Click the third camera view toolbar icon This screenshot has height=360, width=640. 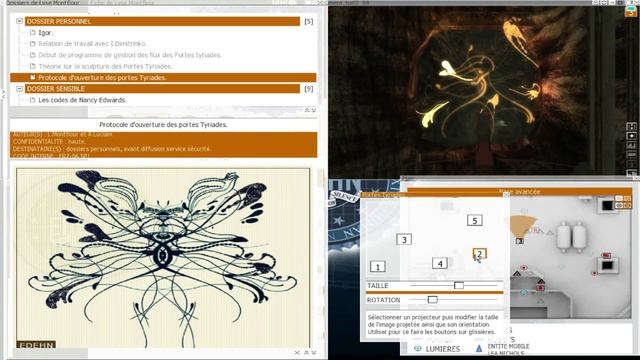click(x=631, y=145)
